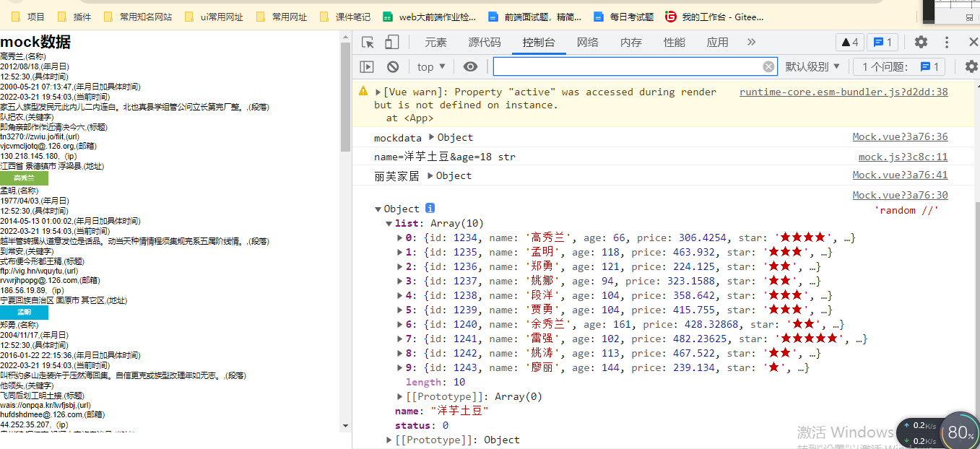Open Mock.vue?3a76:30 source link

[900, 195]
